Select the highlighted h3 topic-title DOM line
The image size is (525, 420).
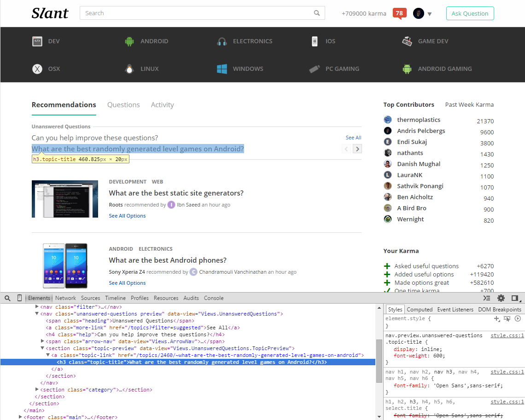pyautogui.click(x=187, y=362)
